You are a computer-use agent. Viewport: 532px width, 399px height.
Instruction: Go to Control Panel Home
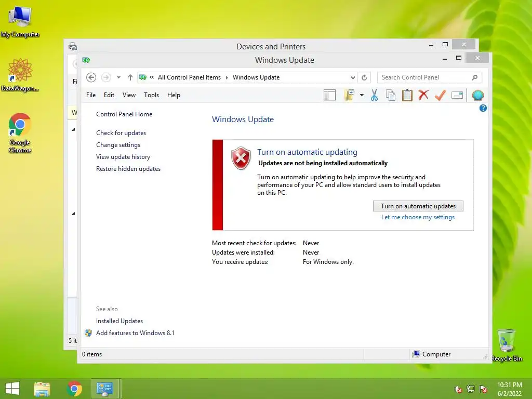point(124,114)
